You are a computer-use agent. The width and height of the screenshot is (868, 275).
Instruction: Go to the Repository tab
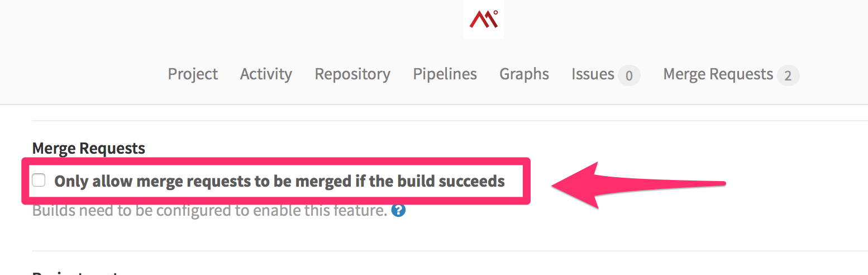(x=352, y=74)
